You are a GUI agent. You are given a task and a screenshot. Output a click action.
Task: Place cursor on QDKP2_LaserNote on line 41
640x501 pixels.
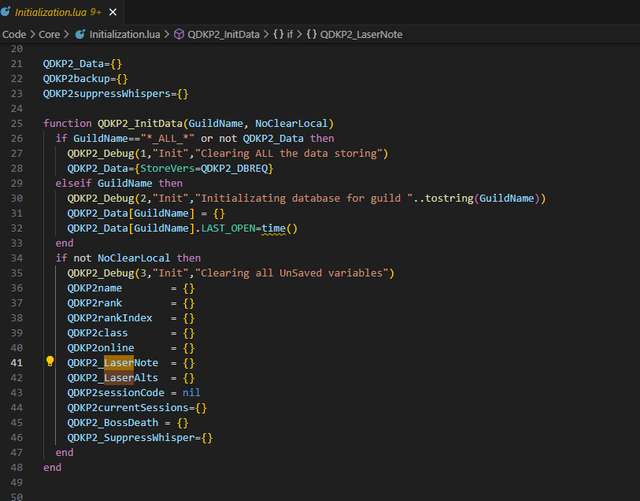tap(113, 363)
